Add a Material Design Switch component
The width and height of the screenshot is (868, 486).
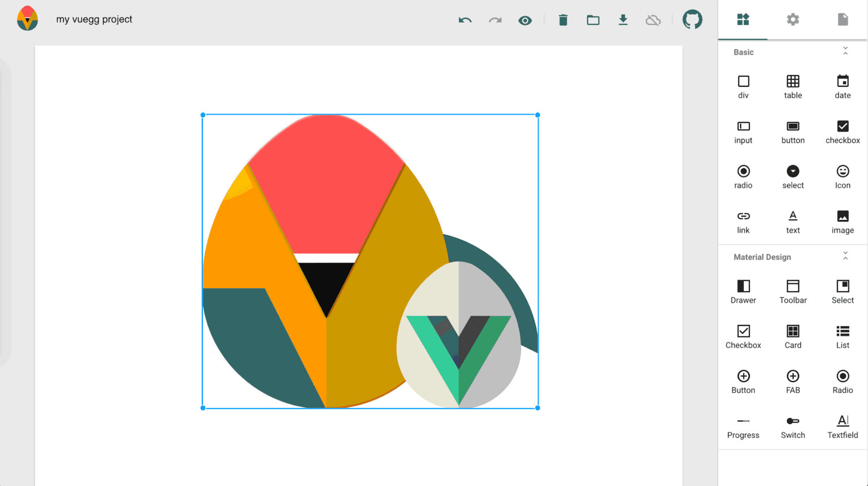point(793,426)
